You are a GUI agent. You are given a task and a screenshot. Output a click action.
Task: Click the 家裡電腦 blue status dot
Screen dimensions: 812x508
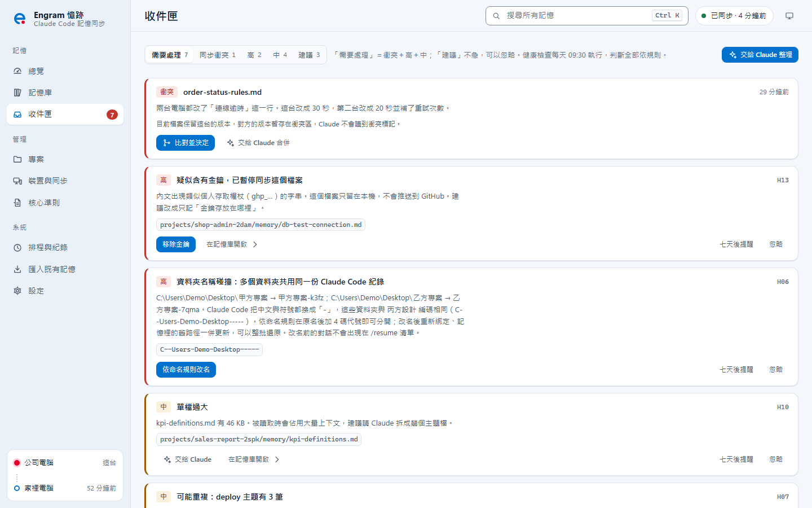pos(17,488)
